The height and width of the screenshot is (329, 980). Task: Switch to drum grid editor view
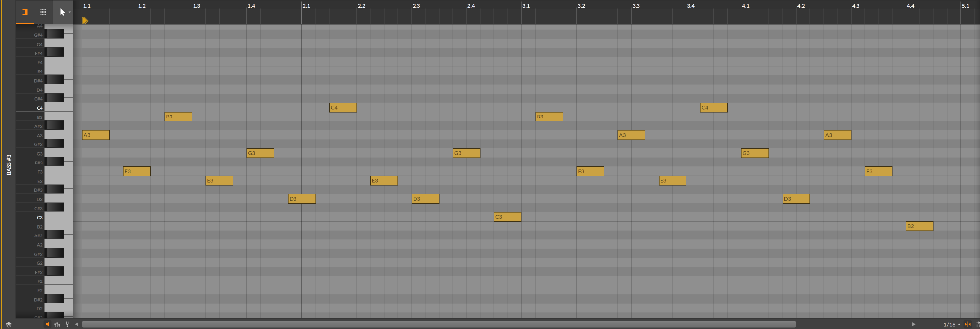43,12
